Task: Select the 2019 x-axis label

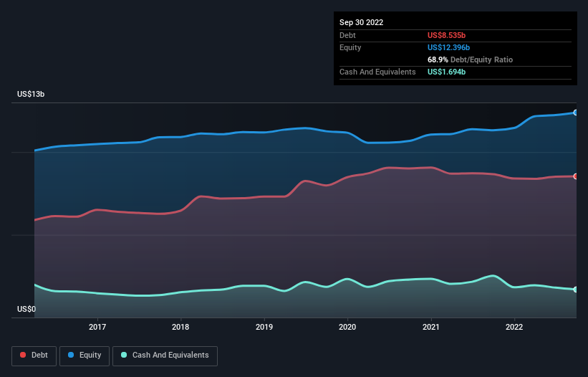Action: (x=264, y=327)
